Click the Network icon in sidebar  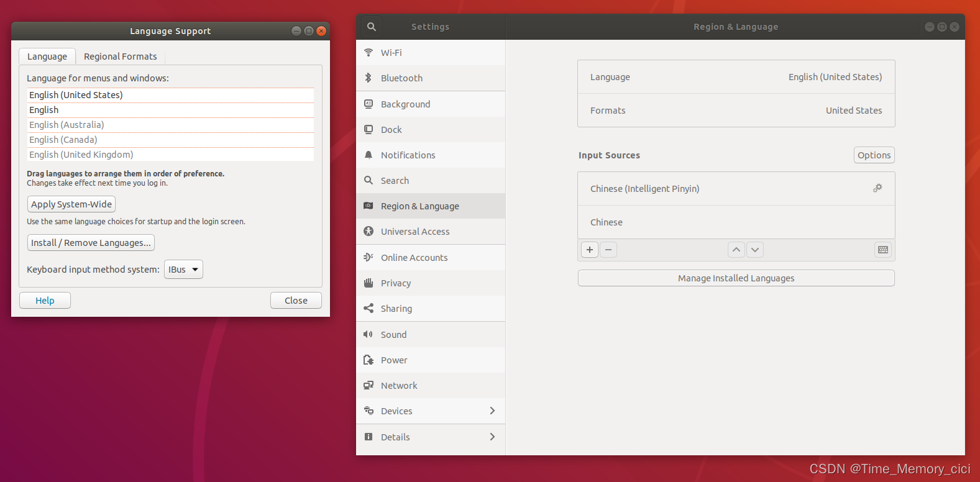(369, 385)
